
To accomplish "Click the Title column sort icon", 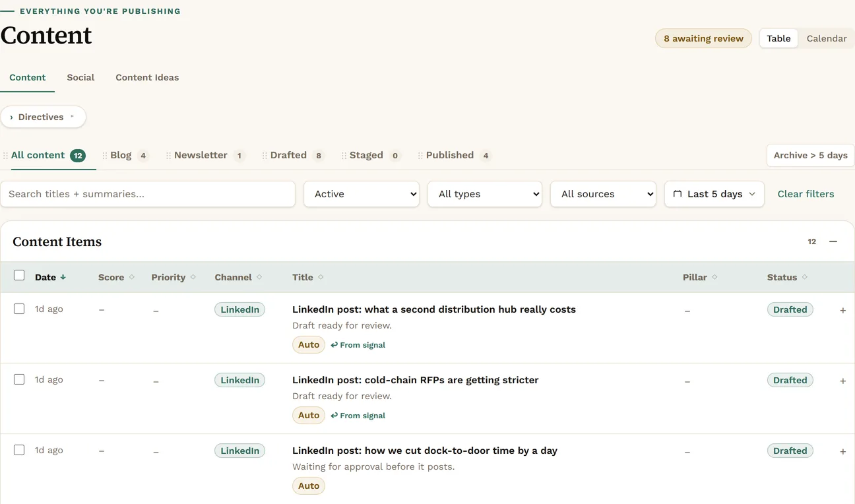I will [321, 277].
